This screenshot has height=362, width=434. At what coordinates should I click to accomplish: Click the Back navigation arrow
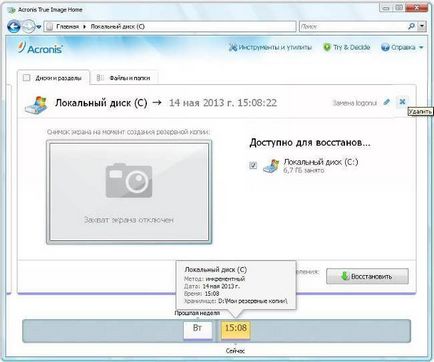click(x=13, y=26)
